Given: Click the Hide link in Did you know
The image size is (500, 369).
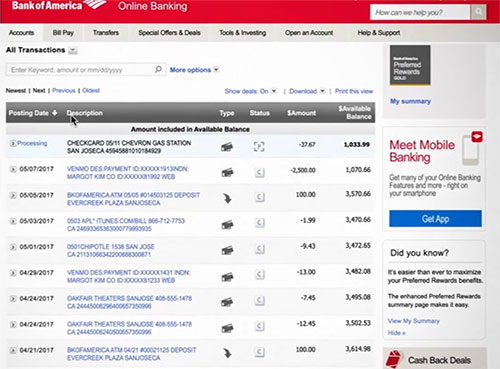Looking at the screenshot, I should point(396,333).
